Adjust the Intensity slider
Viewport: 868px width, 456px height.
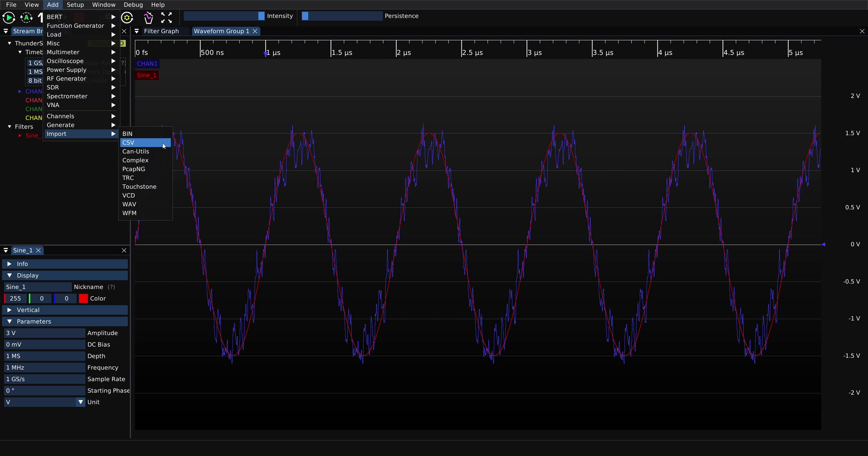coord(224,16)
